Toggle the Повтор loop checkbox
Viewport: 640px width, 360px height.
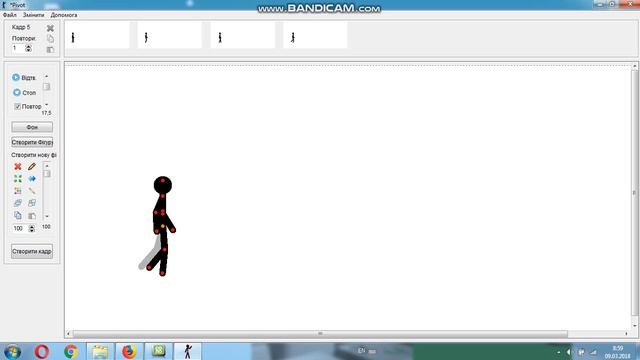17,106
